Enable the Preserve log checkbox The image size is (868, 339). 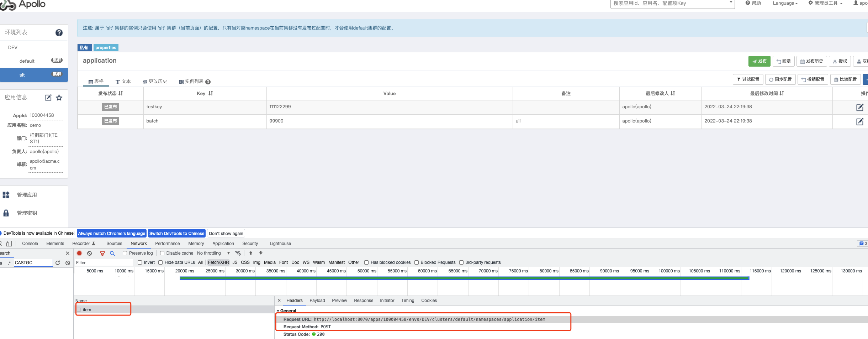click(x=125, y=253)
